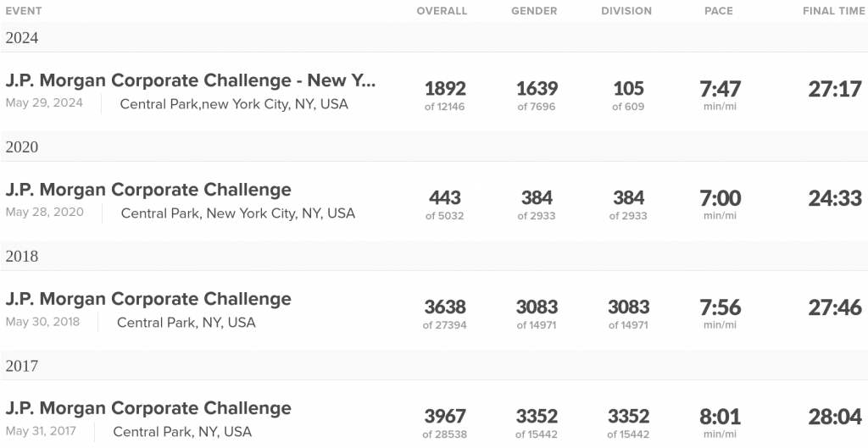
Task: Collapse the 2020 year group header
Action: click(22, 147)
